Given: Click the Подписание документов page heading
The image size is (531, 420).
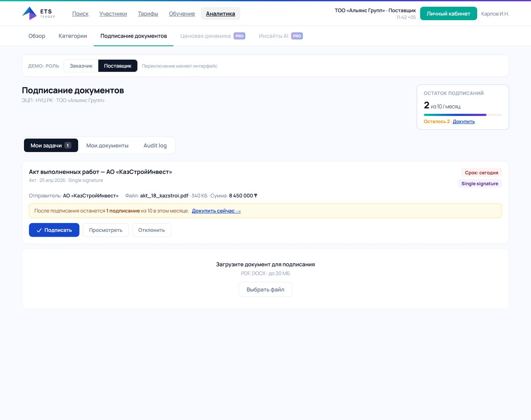Looking at the screenshot, I should click(x=73, y=90).
